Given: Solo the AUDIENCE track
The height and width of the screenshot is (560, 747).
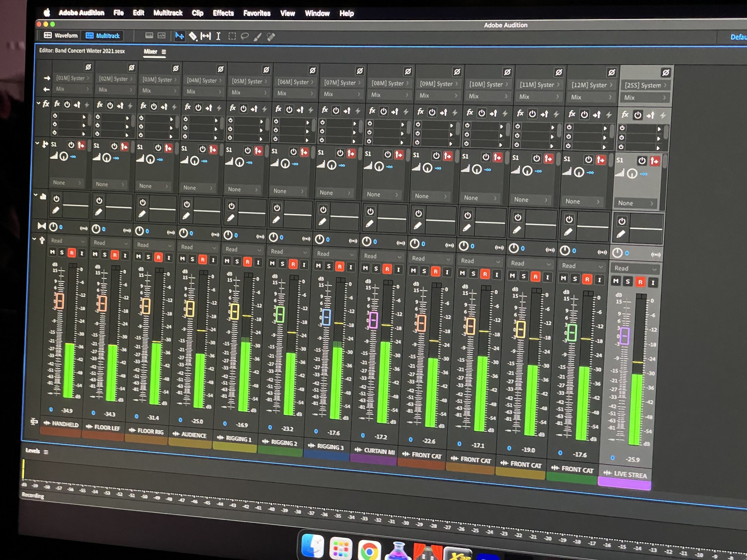Looking at the screenshot, I should [x=192, y=259].
